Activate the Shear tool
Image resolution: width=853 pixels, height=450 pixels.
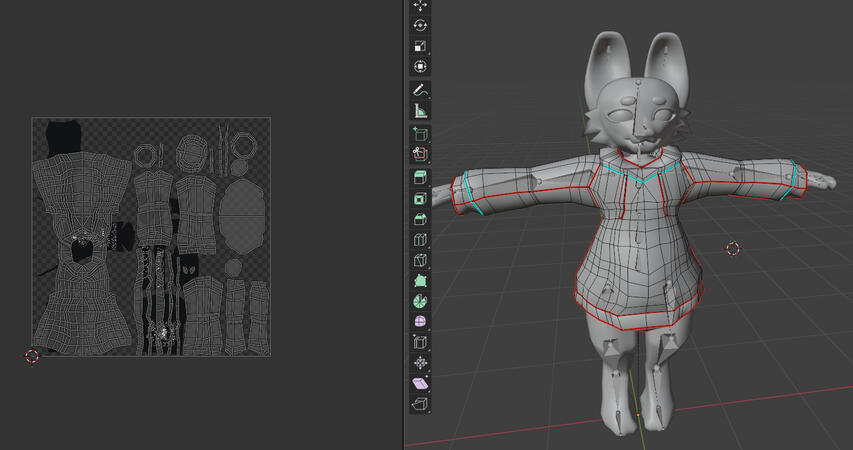click(420, 384)
